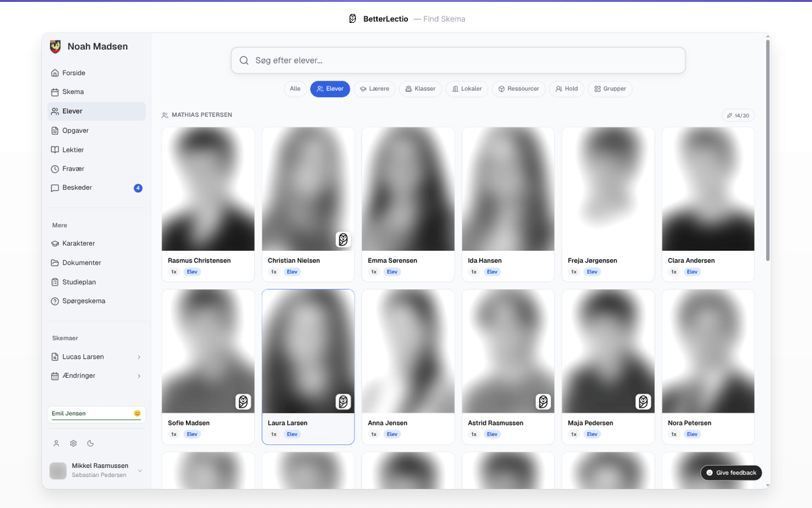Click the Give feedback button
The height and width of the screenshot is (508, 812).
(x=731, y=473)
